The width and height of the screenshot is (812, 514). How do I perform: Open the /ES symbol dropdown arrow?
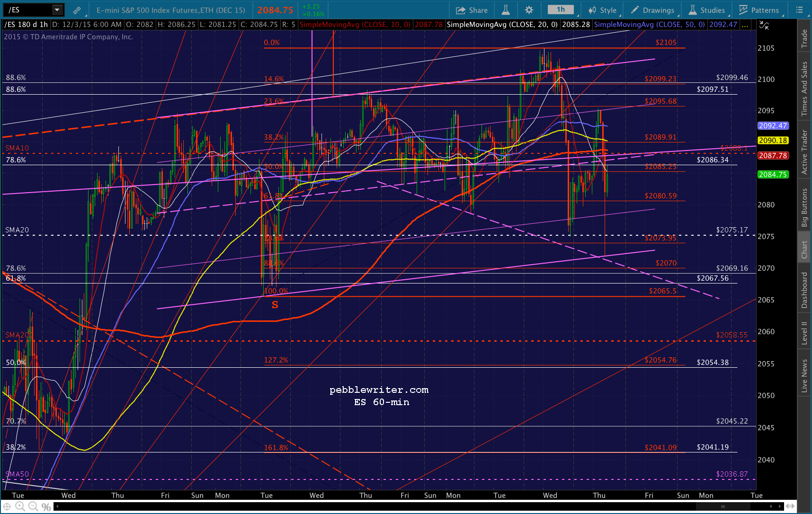(x=57, y=9)
